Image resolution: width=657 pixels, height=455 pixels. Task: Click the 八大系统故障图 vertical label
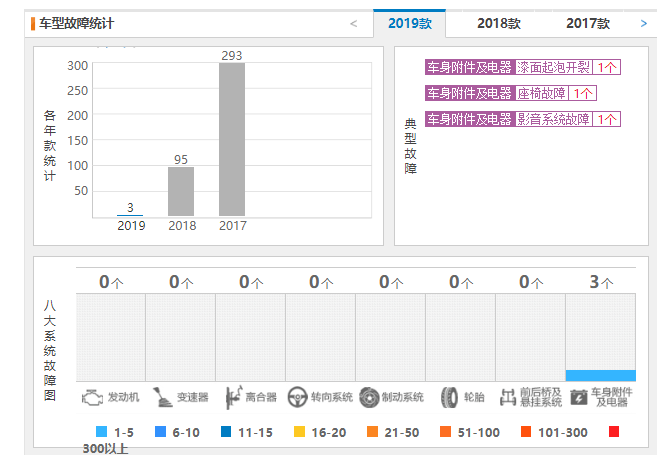point(49,350)
